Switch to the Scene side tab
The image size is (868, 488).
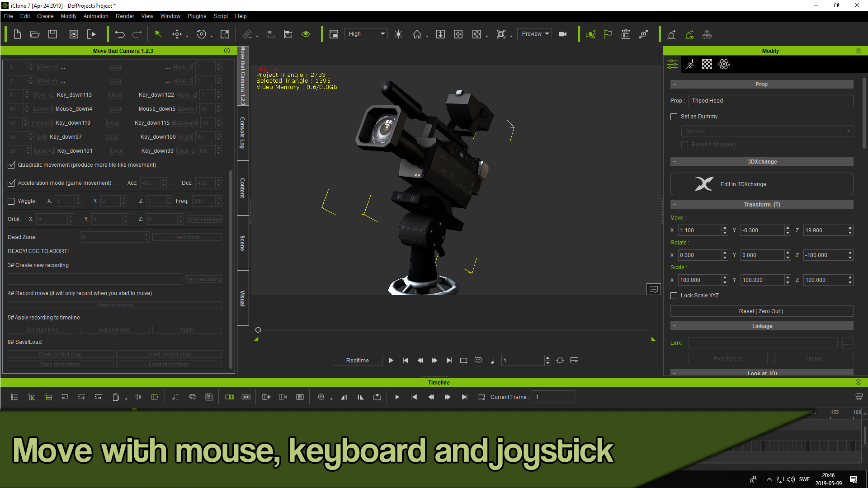click(x=243, y=243)
